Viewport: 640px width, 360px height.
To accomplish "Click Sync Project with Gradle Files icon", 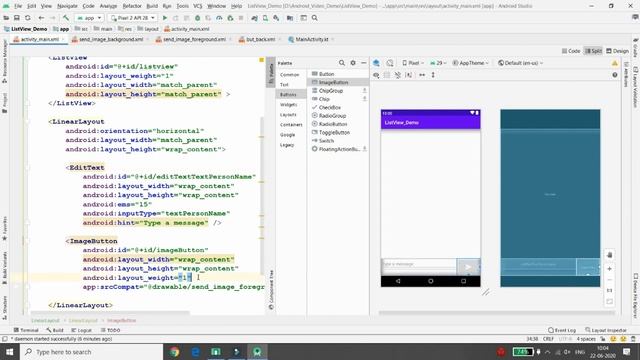I will [254, 18].
